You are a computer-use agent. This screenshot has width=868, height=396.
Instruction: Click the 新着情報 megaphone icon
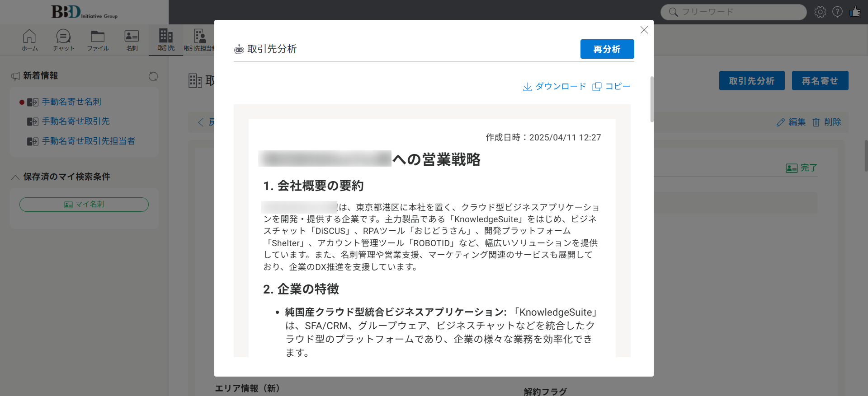tap(15, 76)
